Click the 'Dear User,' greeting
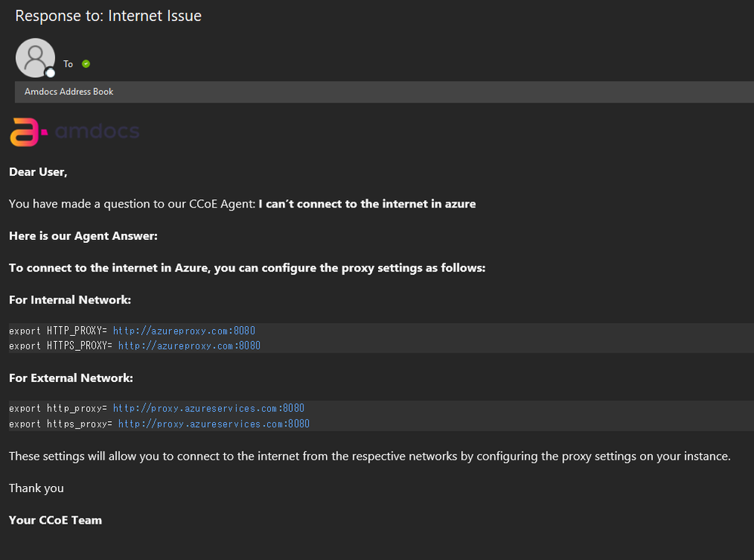 (x=38, y=172)
